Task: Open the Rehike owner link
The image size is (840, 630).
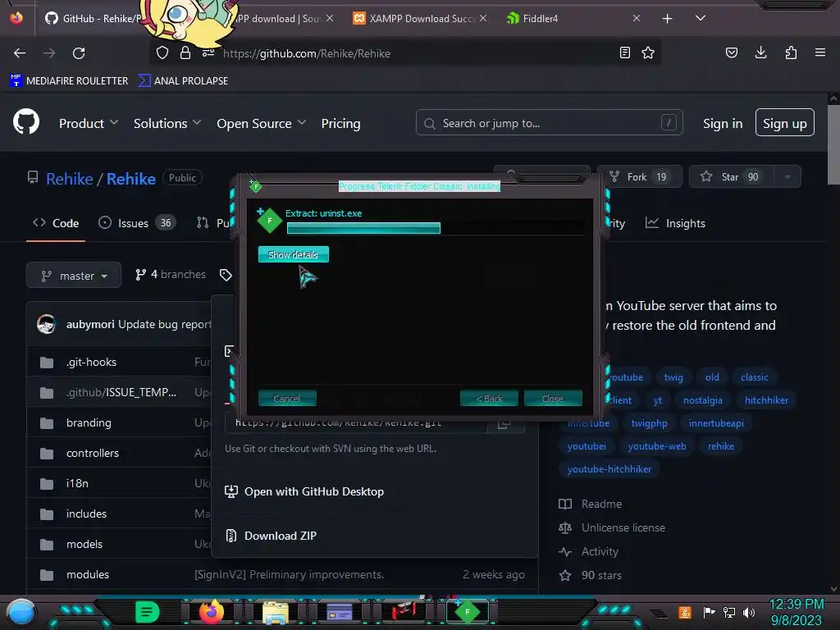Action: [x=70, y=179]
